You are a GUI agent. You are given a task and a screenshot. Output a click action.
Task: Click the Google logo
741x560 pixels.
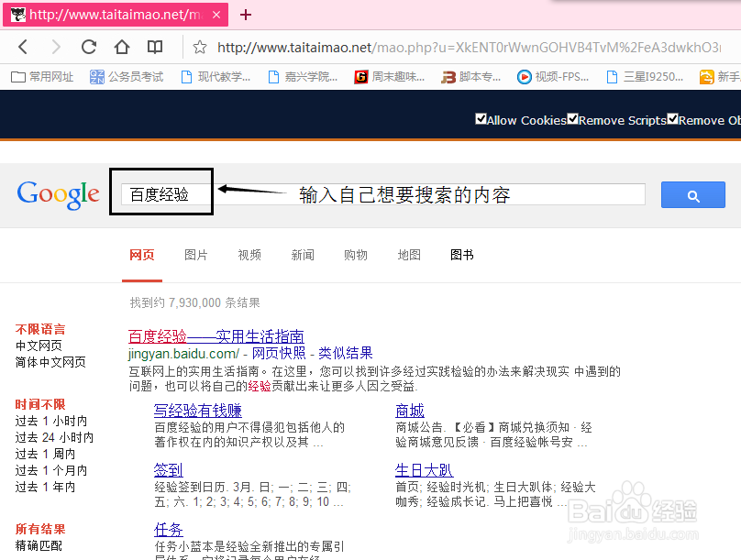pos(58,194)
